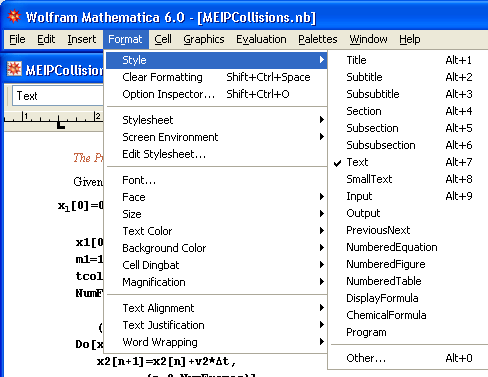Click the x2[n+1]=x2[n]+v2*Δt code line
Image resolution: width=488 pixels, height=377 pixels.
(x=166, y=361)
